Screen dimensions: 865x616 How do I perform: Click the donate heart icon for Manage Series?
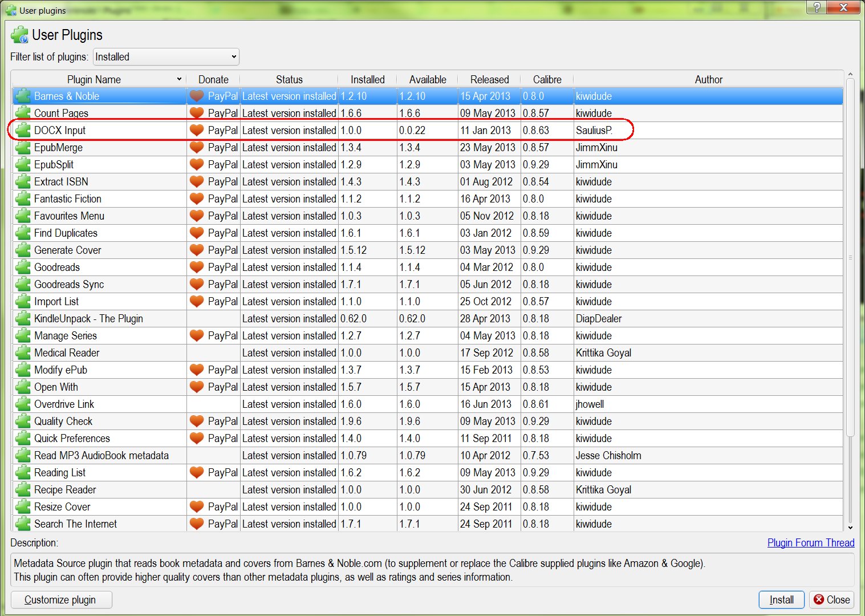197,335
